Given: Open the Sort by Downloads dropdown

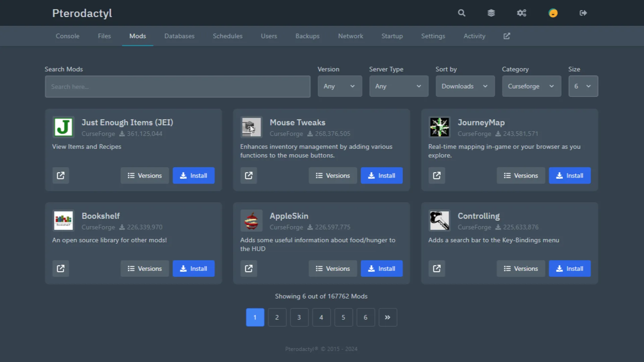Looking at the screenshot, I should tap(465, 86).
